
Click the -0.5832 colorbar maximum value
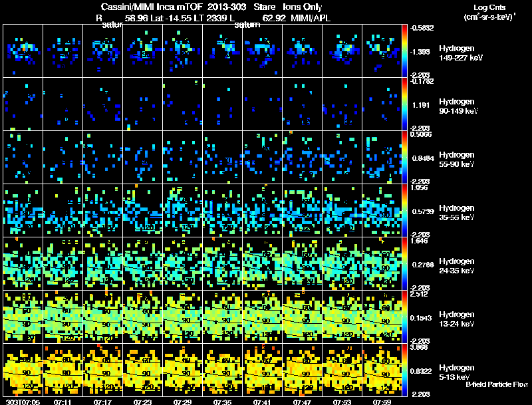(422, 28)
